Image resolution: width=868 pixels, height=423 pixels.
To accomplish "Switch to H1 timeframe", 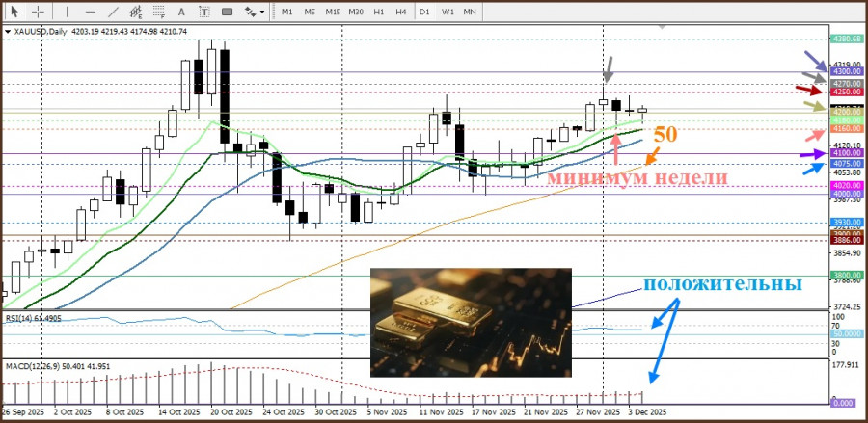I will [x=379, y=12].
